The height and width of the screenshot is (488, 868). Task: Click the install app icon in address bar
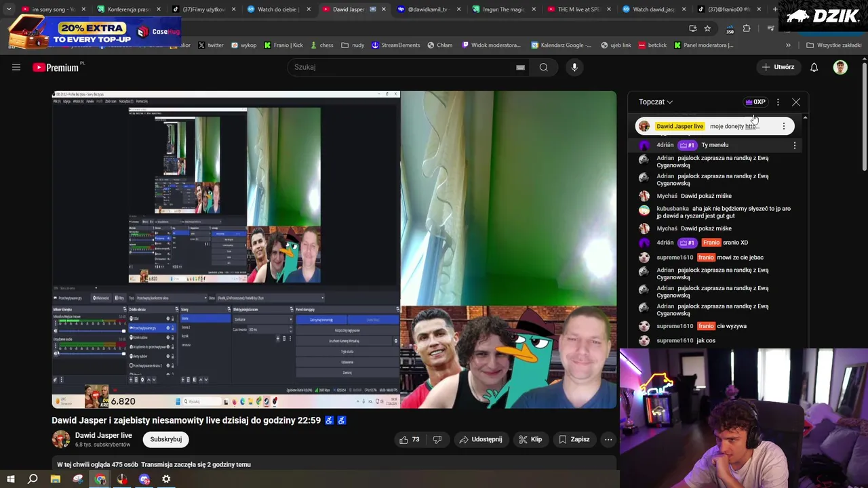pyautogui.click(x=692, y=28)
